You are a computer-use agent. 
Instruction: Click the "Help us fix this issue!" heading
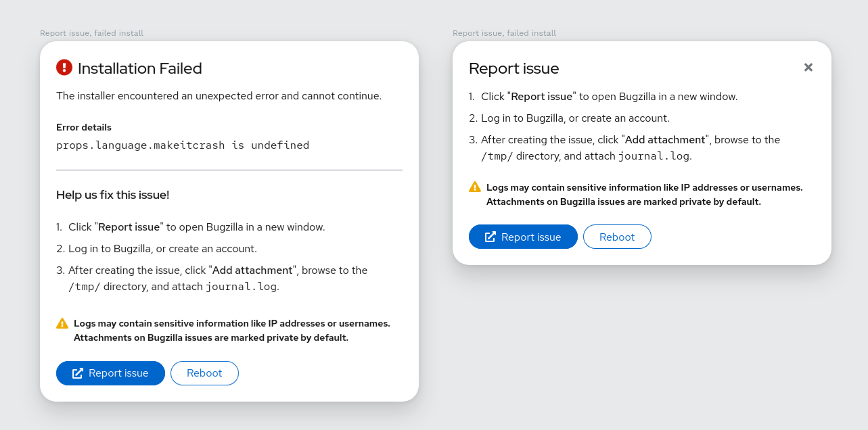coord(112,195)
